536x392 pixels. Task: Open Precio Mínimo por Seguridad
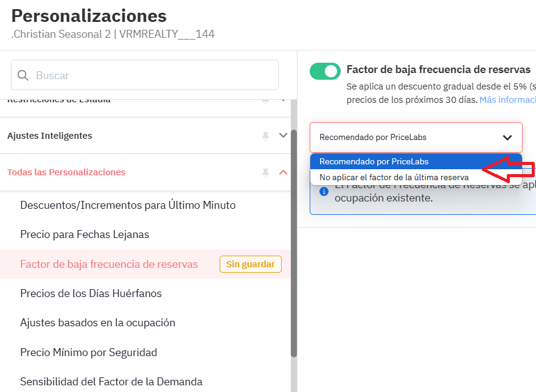point(89,352)
